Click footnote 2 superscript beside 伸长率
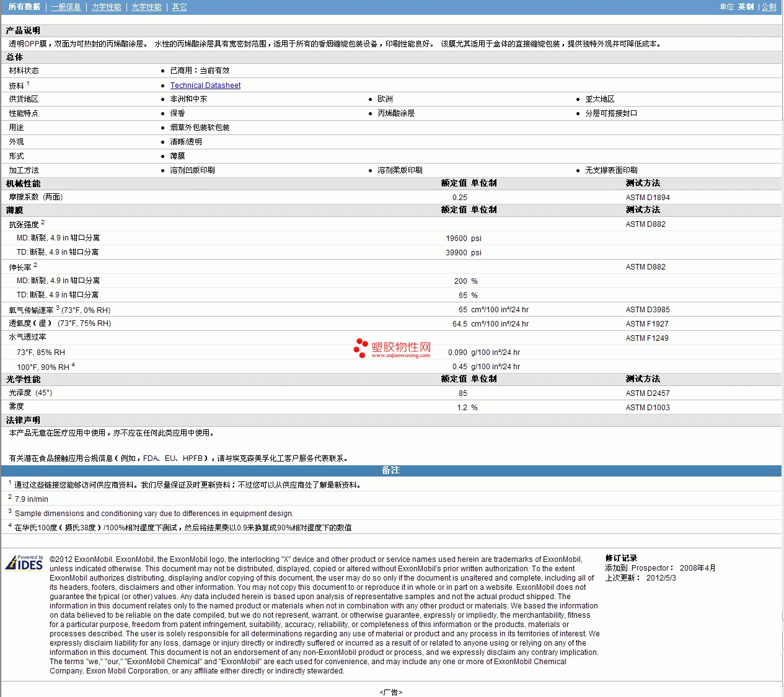The height and width of the screenshot is (697, 784). [x=35, y=265]
